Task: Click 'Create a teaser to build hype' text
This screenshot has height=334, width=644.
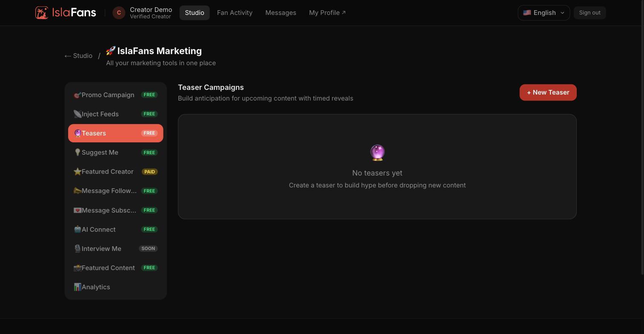Action: pos(377,185)
